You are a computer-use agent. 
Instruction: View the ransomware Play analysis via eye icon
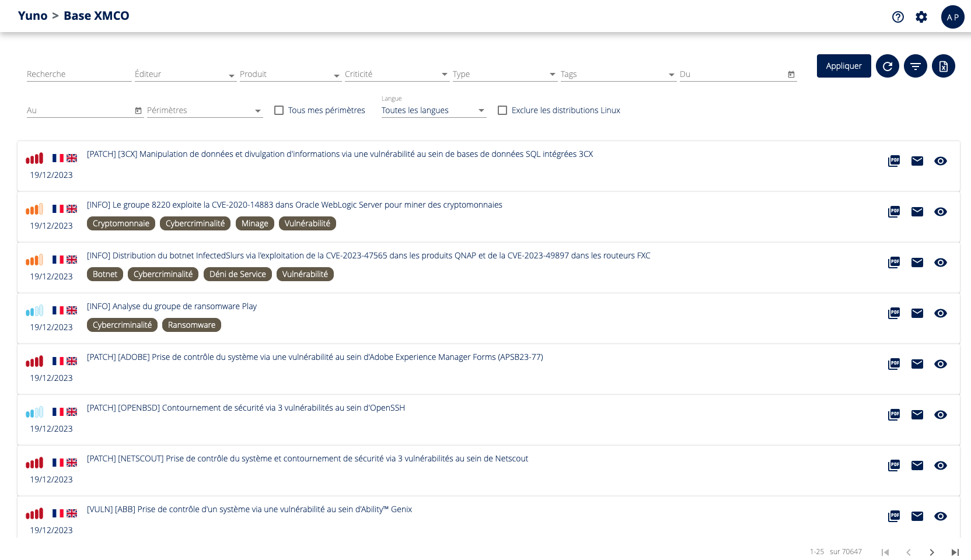[x=940, y=313]
